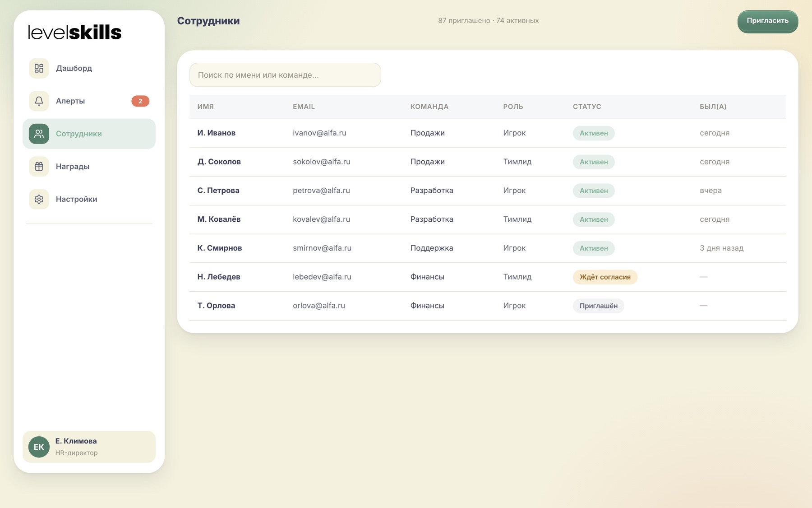Open the Дашборд menu item
The width and height of the screenshot is (812, 508).
pos(89,68)
